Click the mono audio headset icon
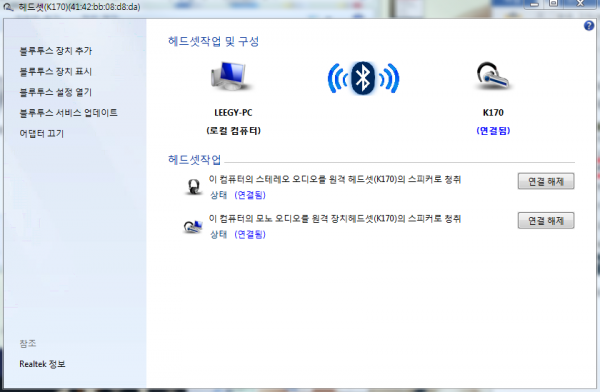The image size is (600, 392). tap(192, 226)
